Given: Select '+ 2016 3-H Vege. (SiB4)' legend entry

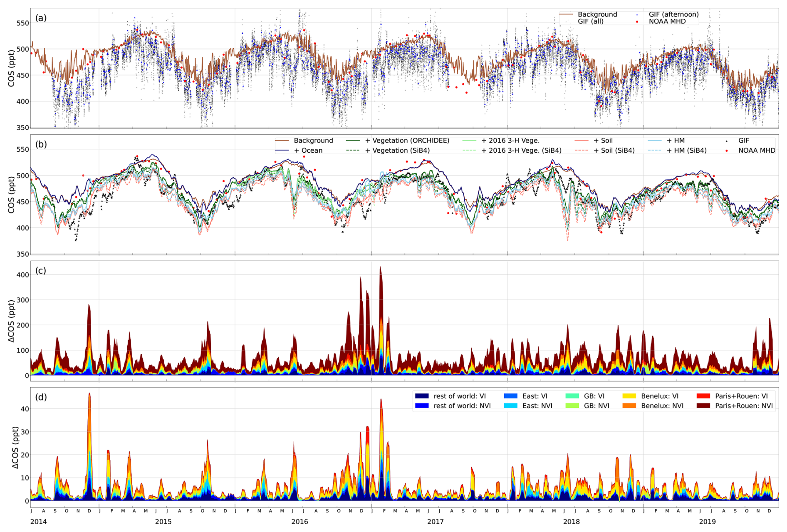Looking at the screenshot, I should [521, 151].
